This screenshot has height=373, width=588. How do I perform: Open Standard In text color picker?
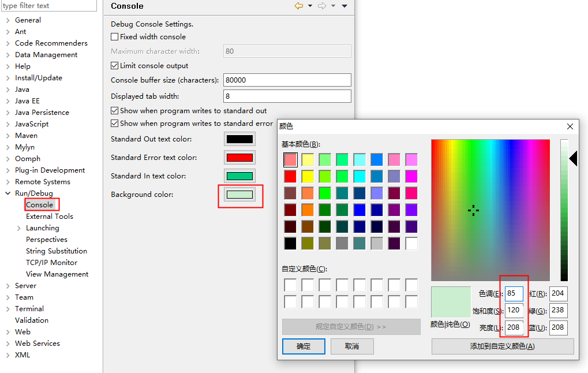click(239, 176)
